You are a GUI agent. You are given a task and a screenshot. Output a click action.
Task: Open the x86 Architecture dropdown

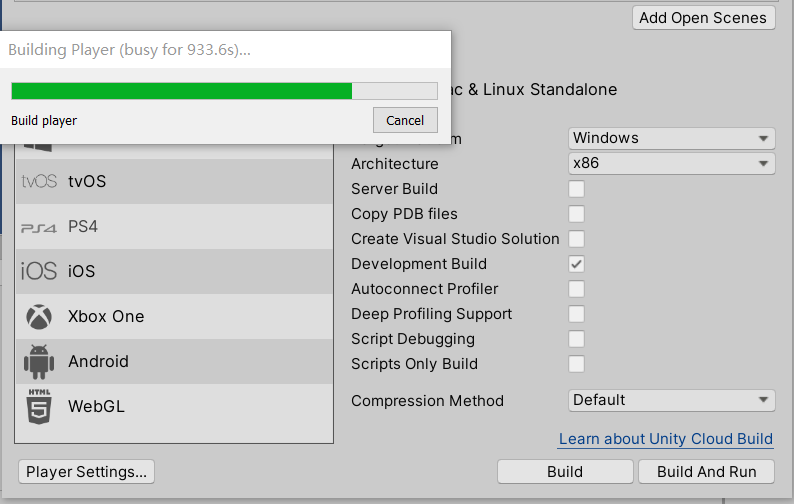(x=671, y=163)
